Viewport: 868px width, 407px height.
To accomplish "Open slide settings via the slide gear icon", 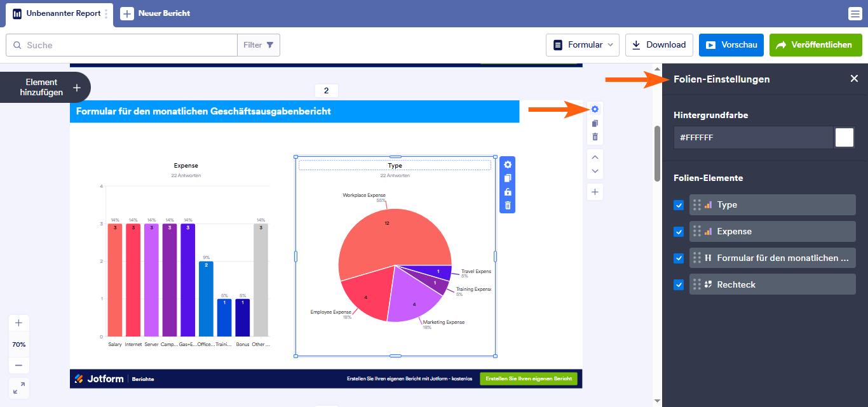I will pos(595,109).
